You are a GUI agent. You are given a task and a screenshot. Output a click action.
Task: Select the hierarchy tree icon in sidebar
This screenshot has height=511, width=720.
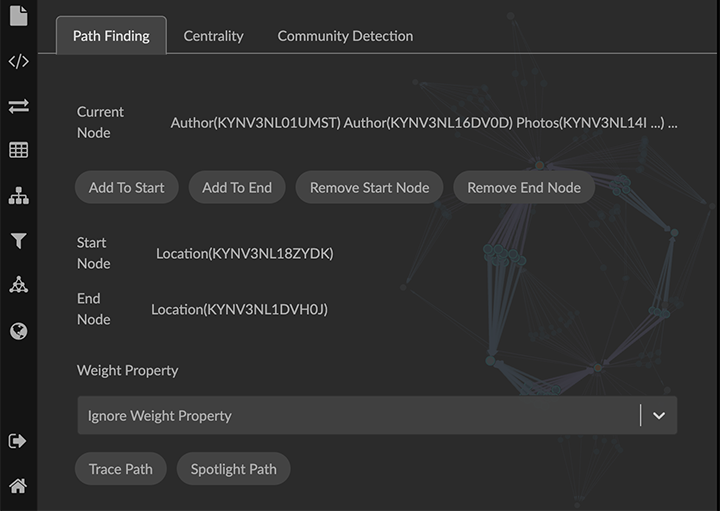click(x=18, y=196)
